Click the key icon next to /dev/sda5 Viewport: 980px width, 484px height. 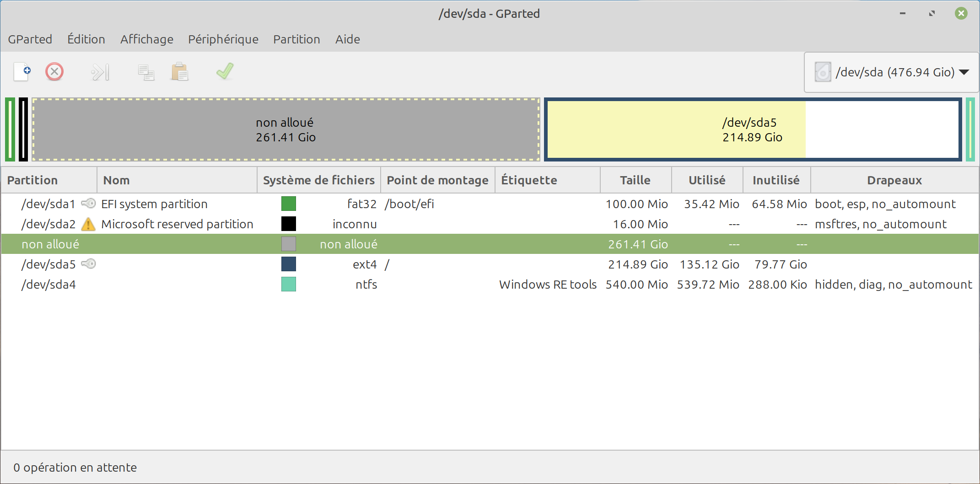[x=88, y=264]
